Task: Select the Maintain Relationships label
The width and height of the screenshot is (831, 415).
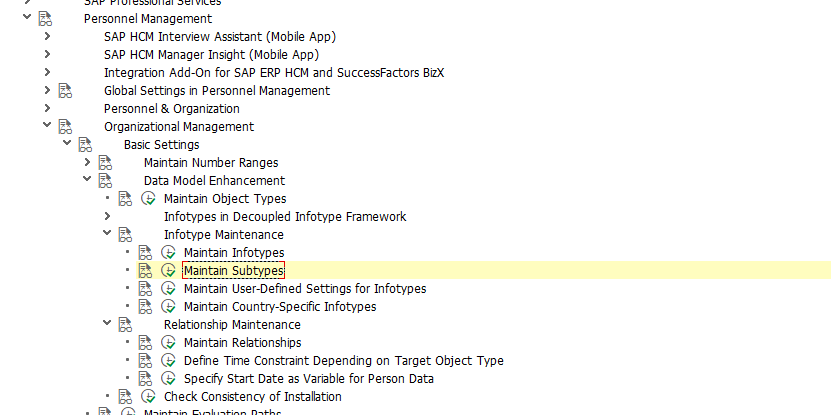Action: click(243, 343)
